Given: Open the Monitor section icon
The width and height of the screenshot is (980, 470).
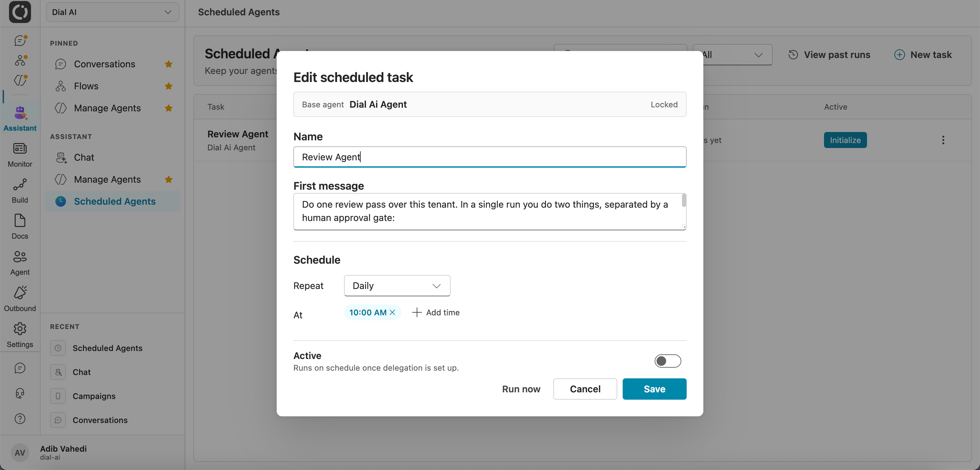Looking at the screenshot, I should 20,148.
